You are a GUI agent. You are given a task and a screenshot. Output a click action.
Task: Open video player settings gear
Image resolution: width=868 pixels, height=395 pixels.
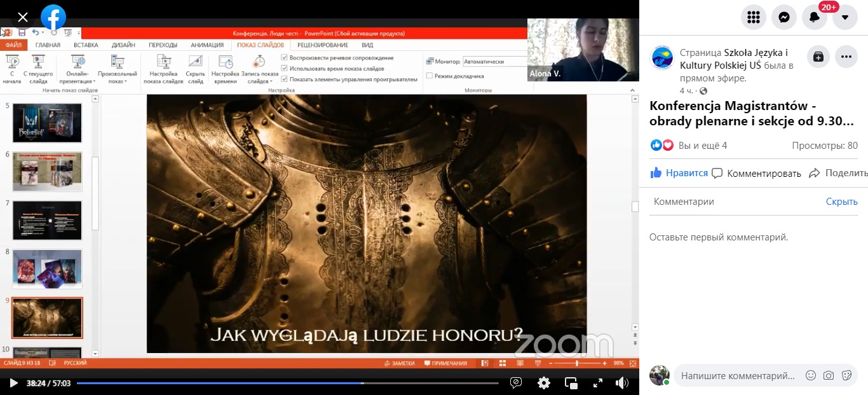544,383
